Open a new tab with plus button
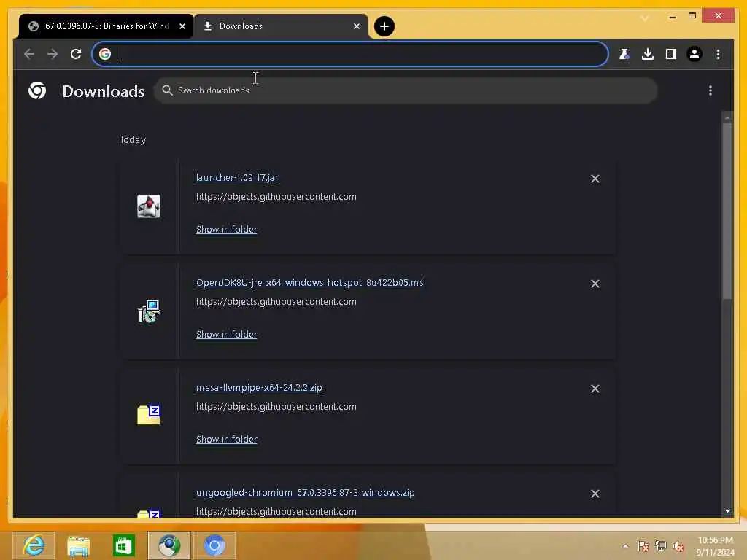 click(x=384, y=26)
